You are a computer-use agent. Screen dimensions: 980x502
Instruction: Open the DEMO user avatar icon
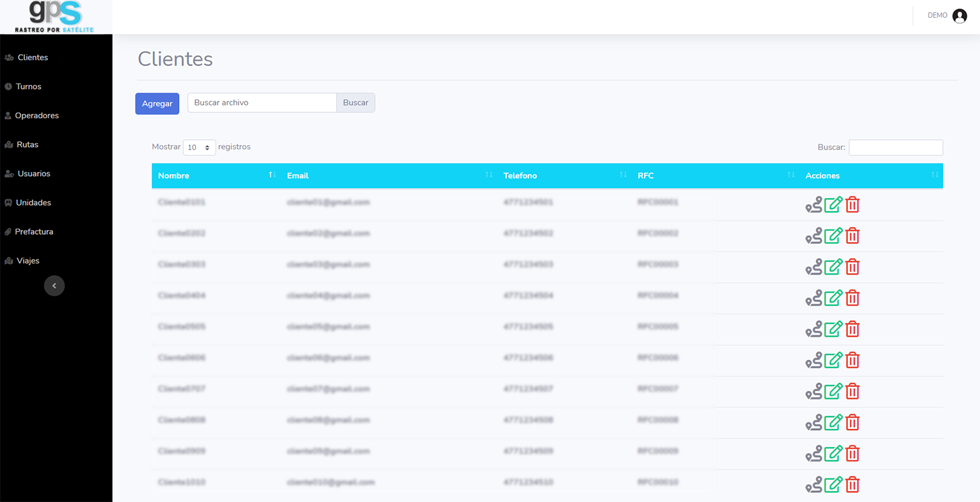click(x=959, y=16)
